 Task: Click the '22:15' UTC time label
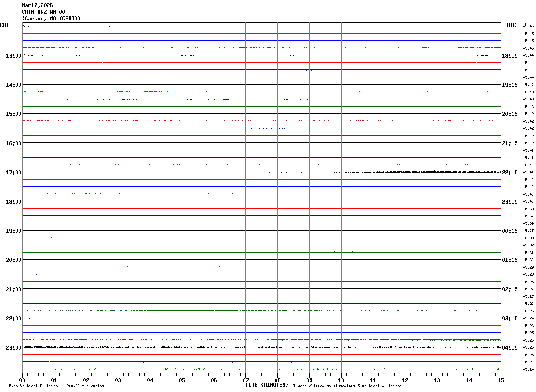510,172
